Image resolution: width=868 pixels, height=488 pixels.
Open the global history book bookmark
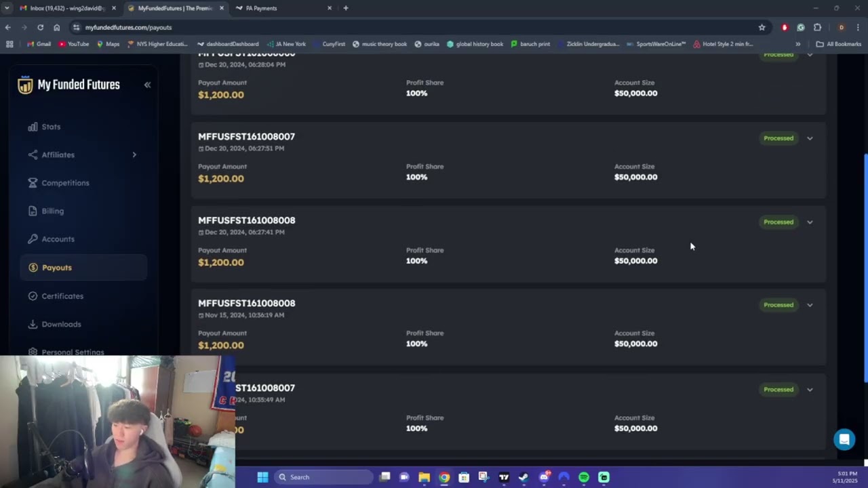[x=475, y=44]
